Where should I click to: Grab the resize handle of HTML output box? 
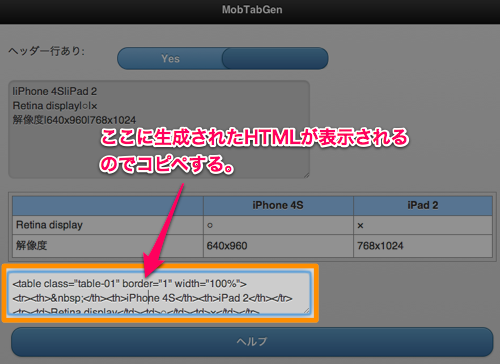point(307,311)
